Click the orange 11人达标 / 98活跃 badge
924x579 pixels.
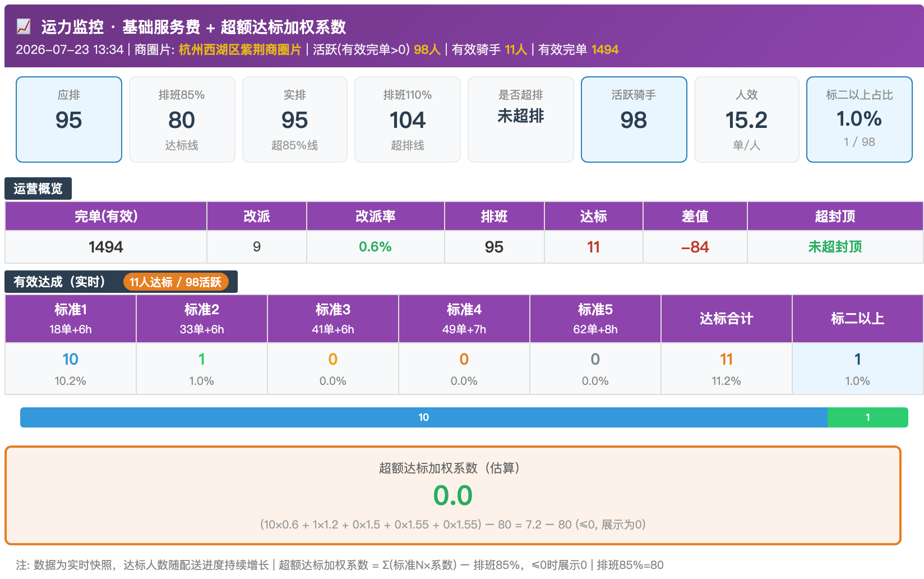point(176,282)
